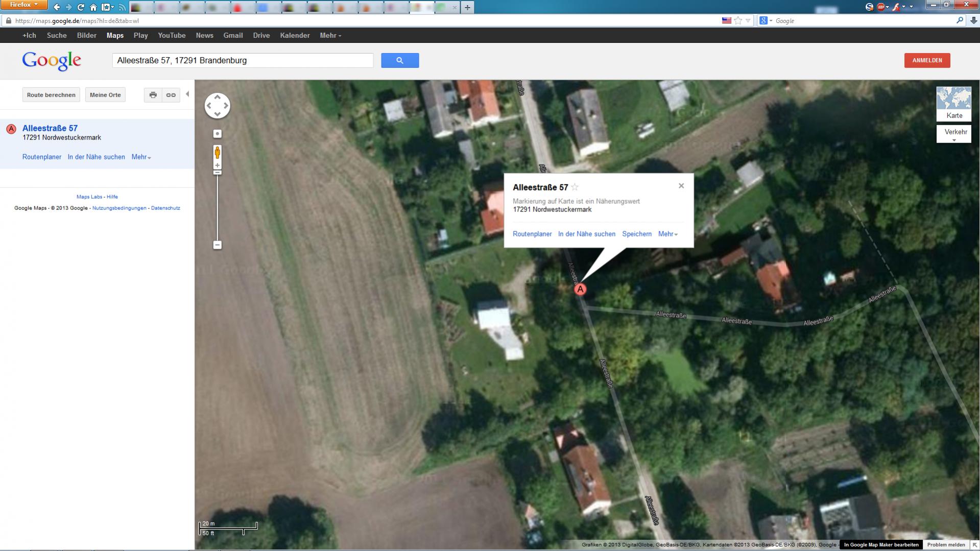Expand Mehr dropdown in the info popup

(x=668, y=234)
